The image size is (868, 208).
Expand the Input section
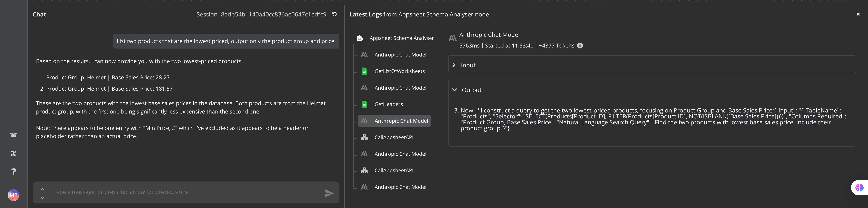652,65
